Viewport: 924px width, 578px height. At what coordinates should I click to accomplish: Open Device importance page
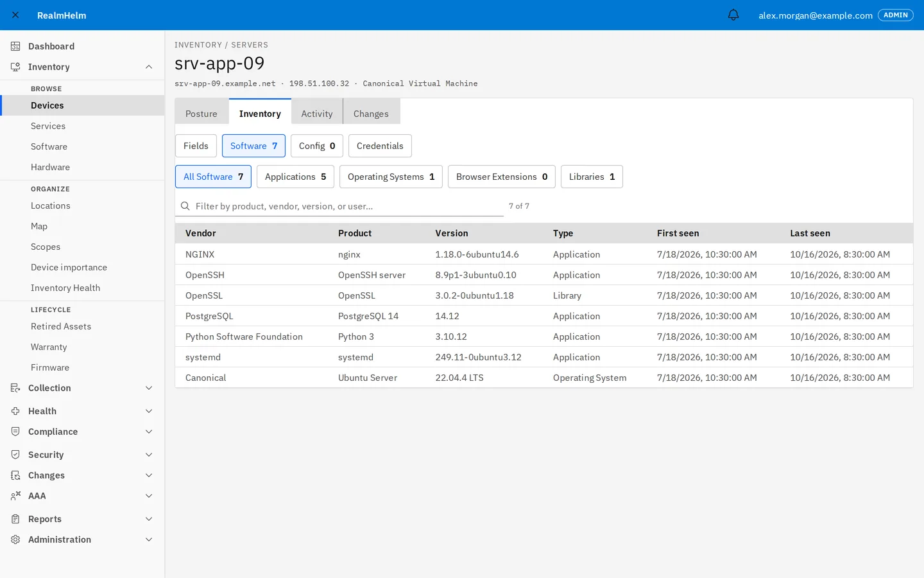[82, 267]
